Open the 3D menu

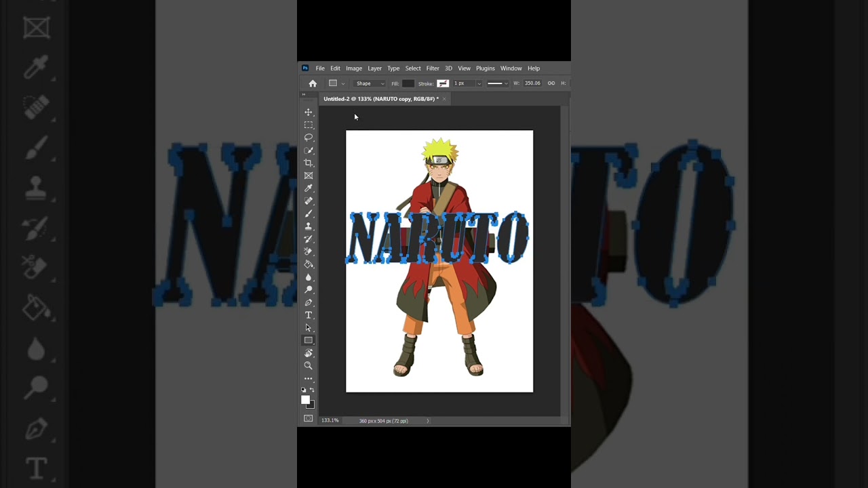pyautogui.click(x=448, y=68)
